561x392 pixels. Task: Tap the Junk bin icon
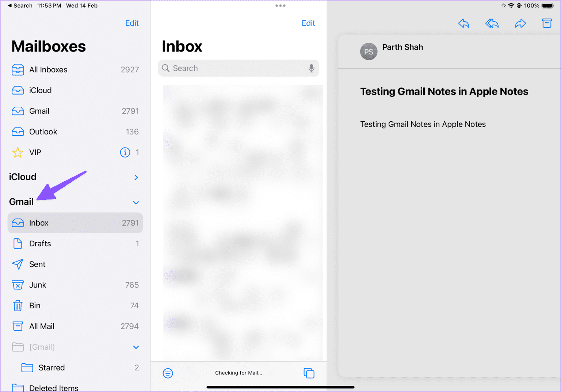coord(18,285)
